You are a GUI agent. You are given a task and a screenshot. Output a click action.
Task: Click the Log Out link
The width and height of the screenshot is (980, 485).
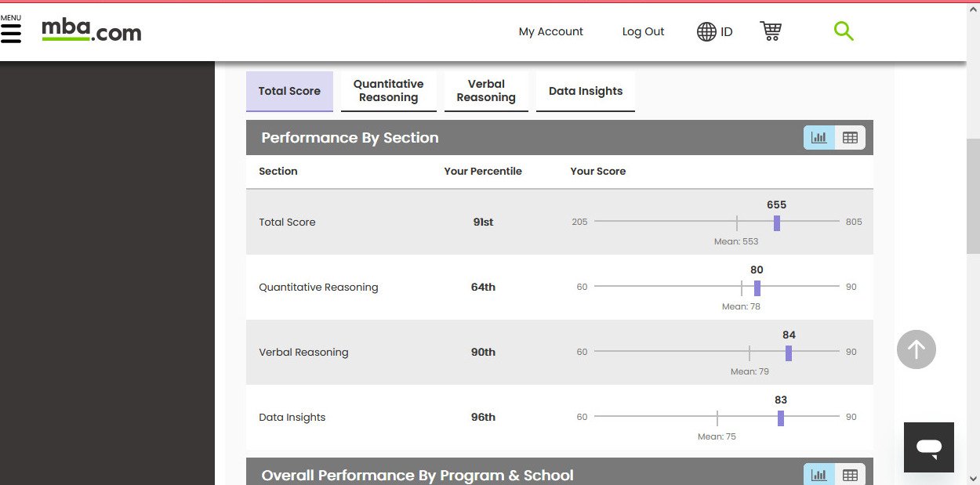pos(643,31)
